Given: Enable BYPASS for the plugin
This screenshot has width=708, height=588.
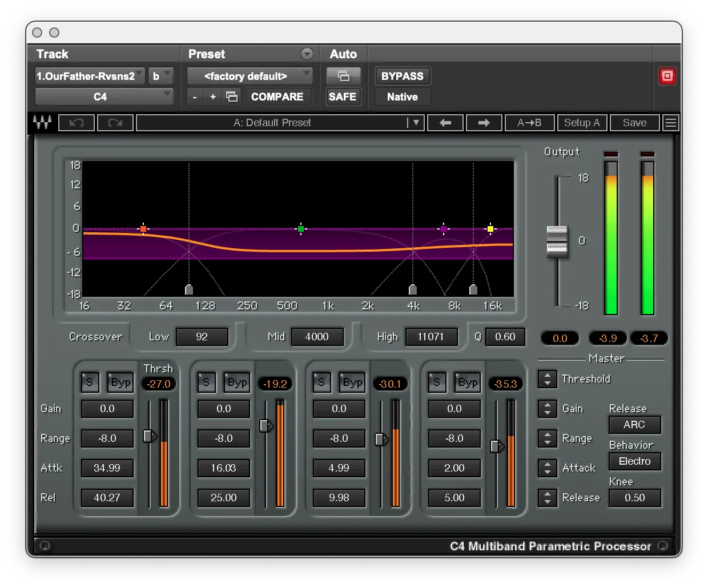Looking at the screenshot, I should pos(402,75).
